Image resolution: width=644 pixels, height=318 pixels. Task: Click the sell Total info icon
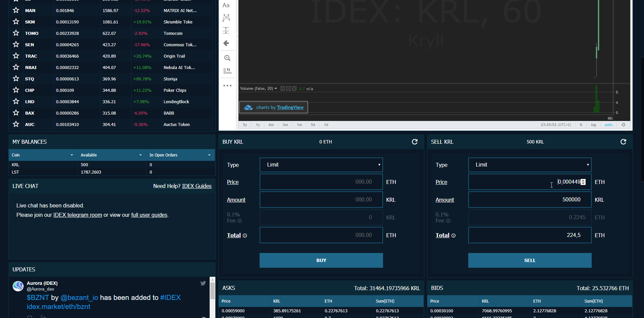[453, 236]
